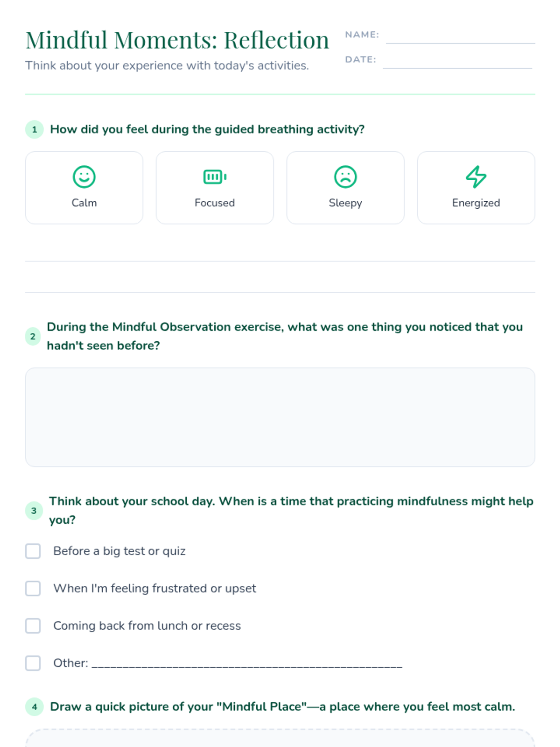Check 'Before a big test or quiz'
Viewport: 560px width, 747px height.
(33, 551)
